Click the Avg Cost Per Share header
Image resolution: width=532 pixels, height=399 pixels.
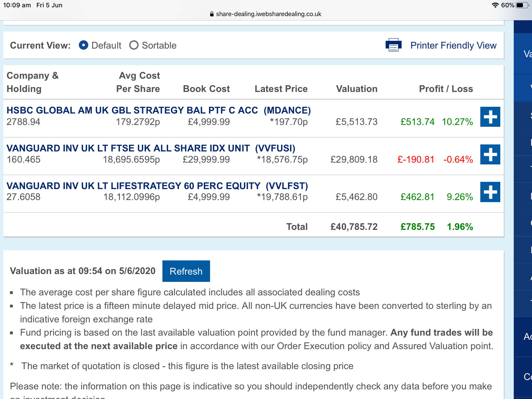138,82
